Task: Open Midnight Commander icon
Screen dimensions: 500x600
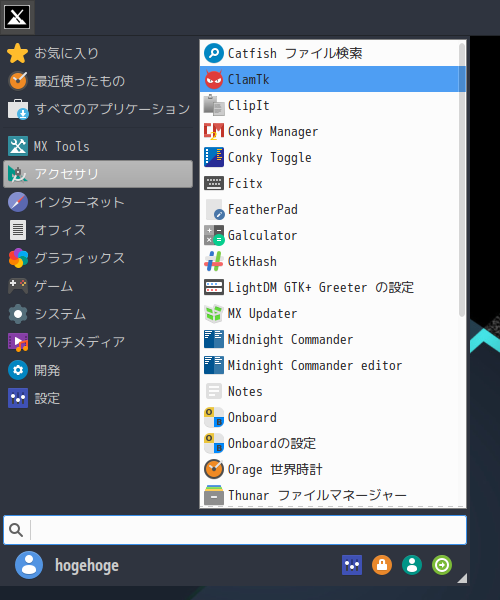Action: click(214, 339)
